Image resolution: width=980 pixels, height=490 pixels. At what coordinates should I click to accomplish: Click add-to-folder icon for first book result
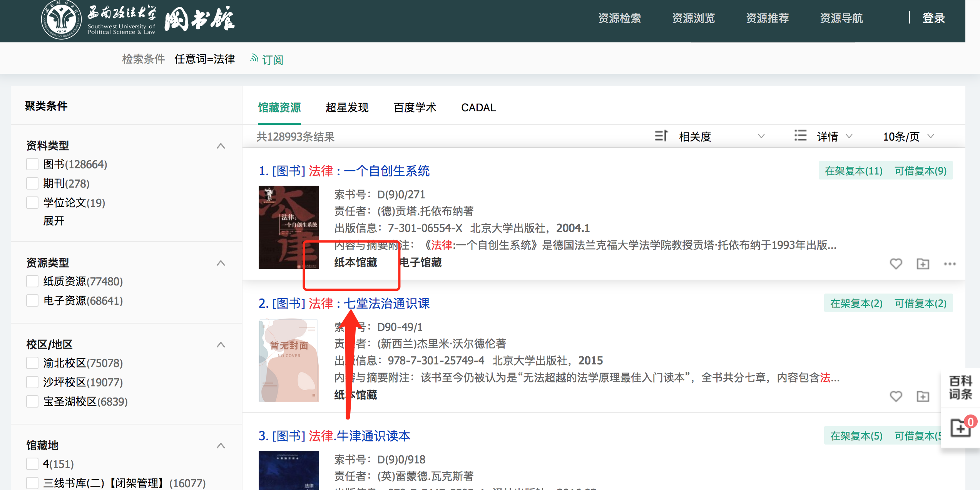pyautogui.click(x=923, y=264)
